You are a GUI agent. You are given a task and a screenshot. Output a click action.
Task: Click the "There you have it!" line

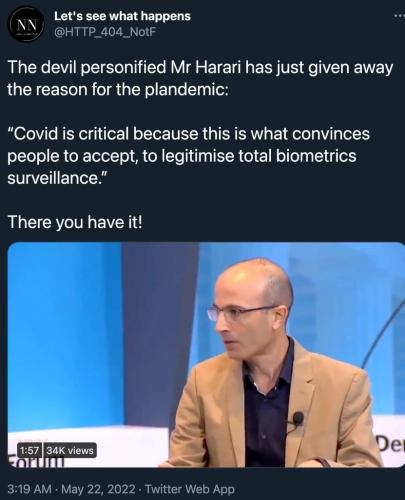[75, 222]
